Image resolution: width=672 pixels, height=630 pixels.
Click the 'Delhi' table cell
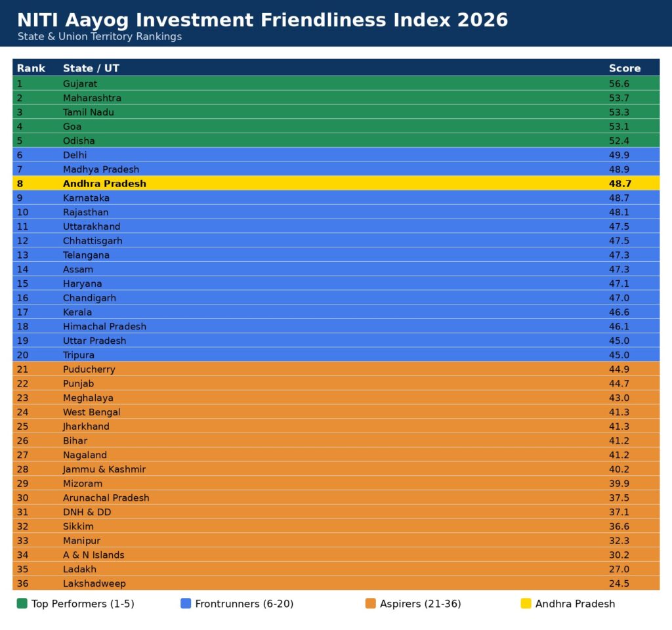[x=75, y=155]
